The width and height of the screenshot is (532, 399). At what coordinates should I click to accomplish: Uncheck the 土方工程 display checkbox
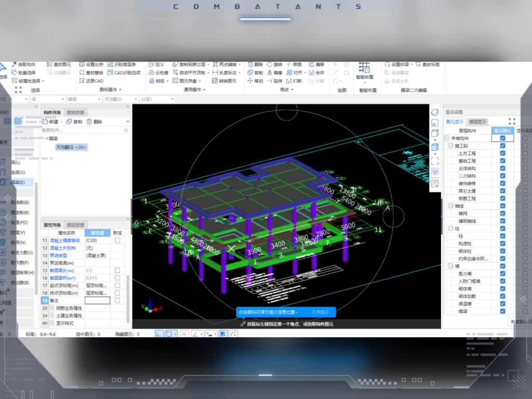point(502,153)
